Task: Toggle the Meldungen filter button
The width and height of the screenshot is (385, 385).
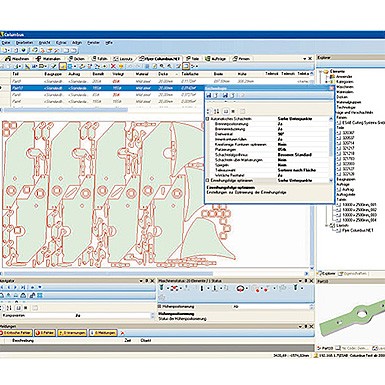Action: click(103, 333)
